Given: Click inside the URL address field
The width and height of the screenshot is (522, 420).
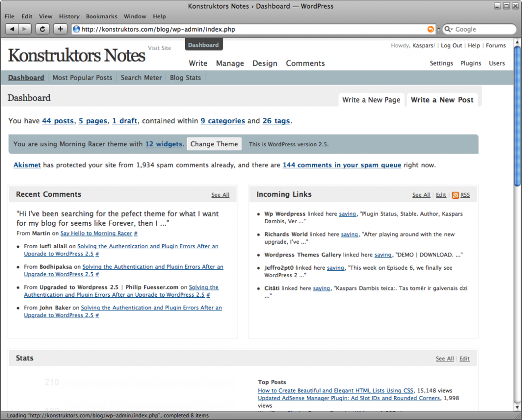Looking at the screenshot, I should pos(245,30).
